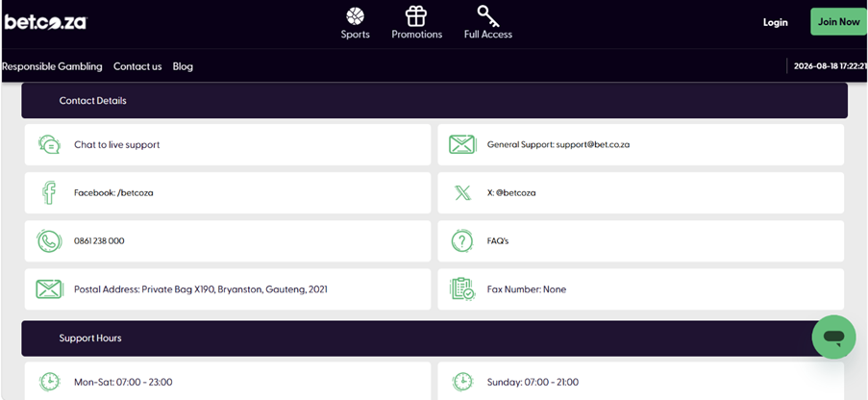
Task: Click the Login link
Action: coord(775,22)
